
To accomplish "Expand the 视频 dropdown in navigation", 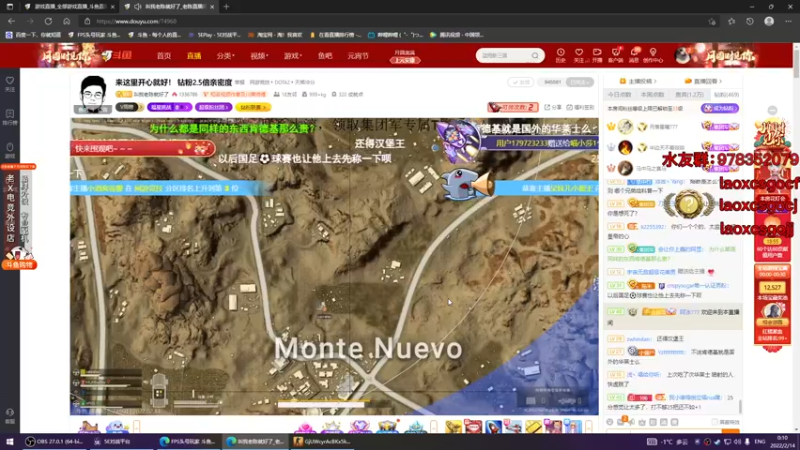I will tap(259, 56).
